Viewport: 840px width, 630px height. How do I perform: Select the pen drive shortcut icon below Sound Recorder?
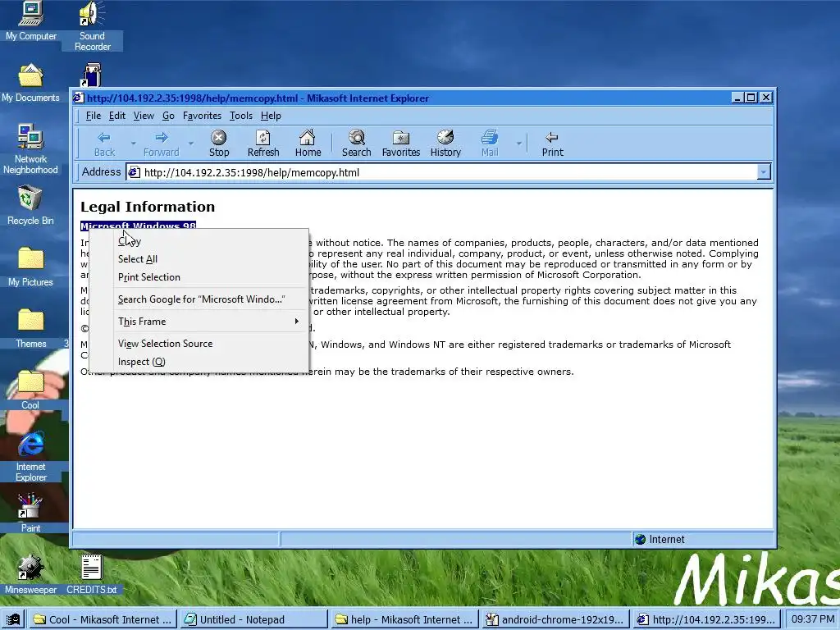coord(92,75)
